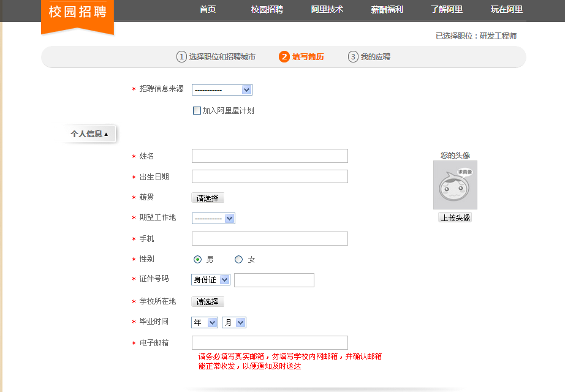
Task: Click step 1 选择职位和招聘城市
Action: [216, 57]
